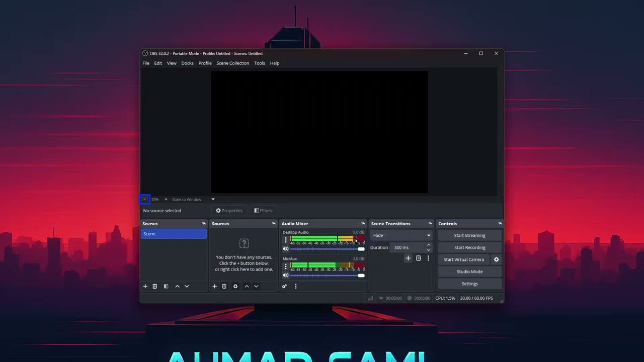Open source properties gear in Sources dock

tap(235, 286)
